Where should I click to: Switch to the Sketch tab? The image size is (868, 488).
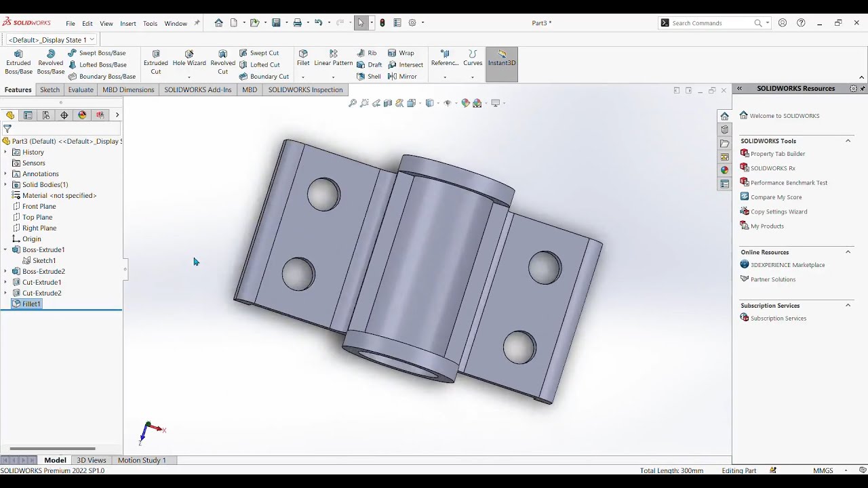(50, 89)
